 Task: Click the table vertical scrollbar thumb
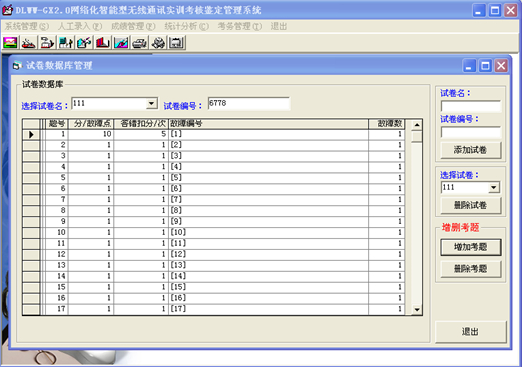(x=417, y=137)
